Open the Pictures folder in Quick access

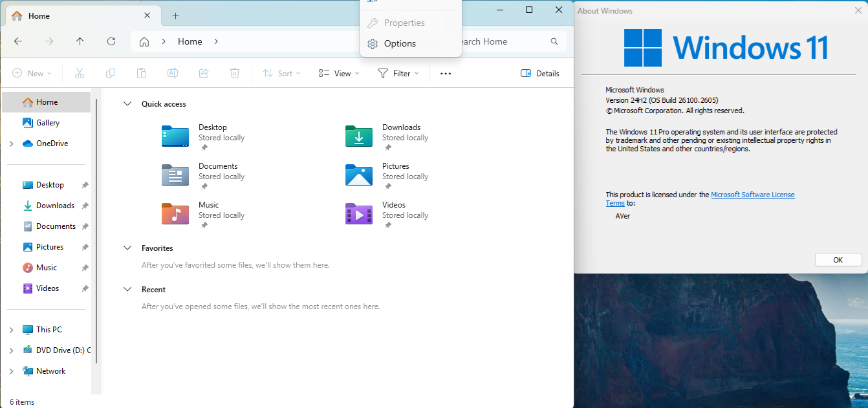(387, 176)
